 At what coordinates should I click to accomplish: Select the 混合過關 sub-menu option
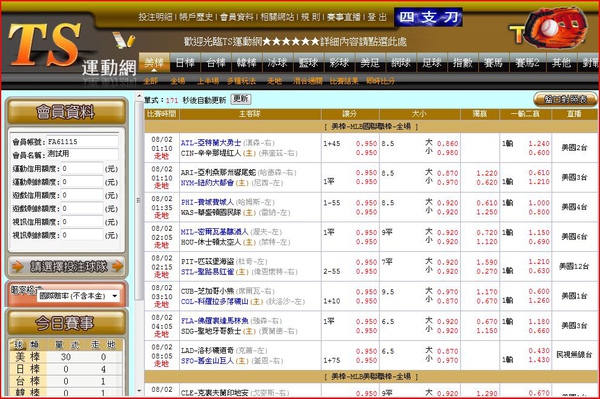308,81
